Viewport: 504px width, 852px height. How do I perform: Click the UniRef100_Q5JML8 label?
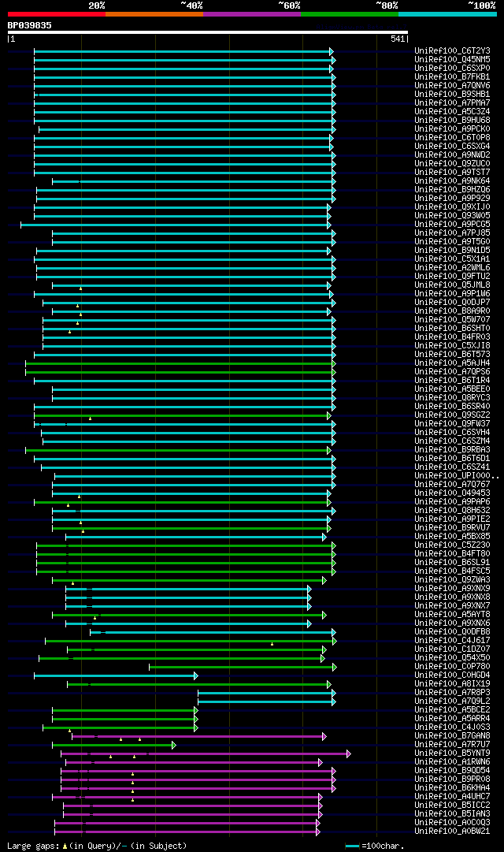click(452, 285)
